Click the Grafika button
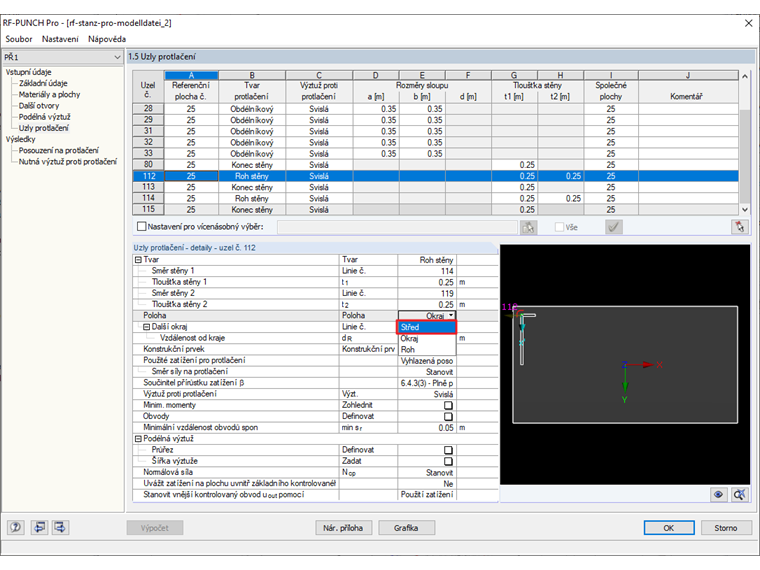 coord(406,528)
